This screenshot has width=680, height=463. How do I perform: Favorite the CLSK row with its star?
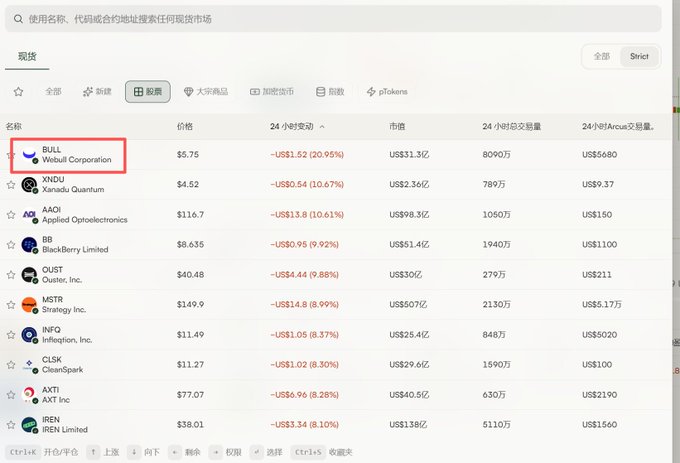click(x=11, y=365)
